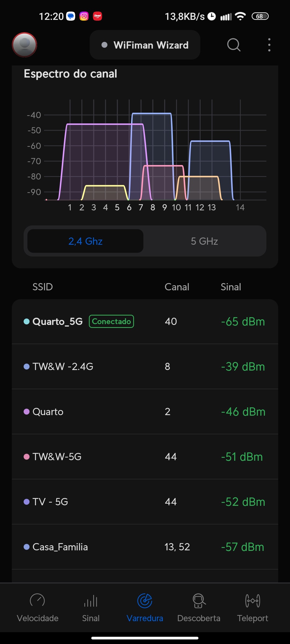This screenshot has height=644, width=290.
Task: Sort list by SSID column header
Action: (x=42, y=287)
